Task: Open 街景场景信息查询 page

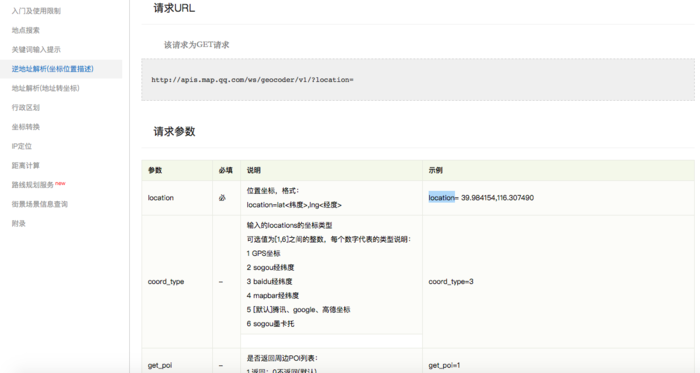Action: [40, 204]
